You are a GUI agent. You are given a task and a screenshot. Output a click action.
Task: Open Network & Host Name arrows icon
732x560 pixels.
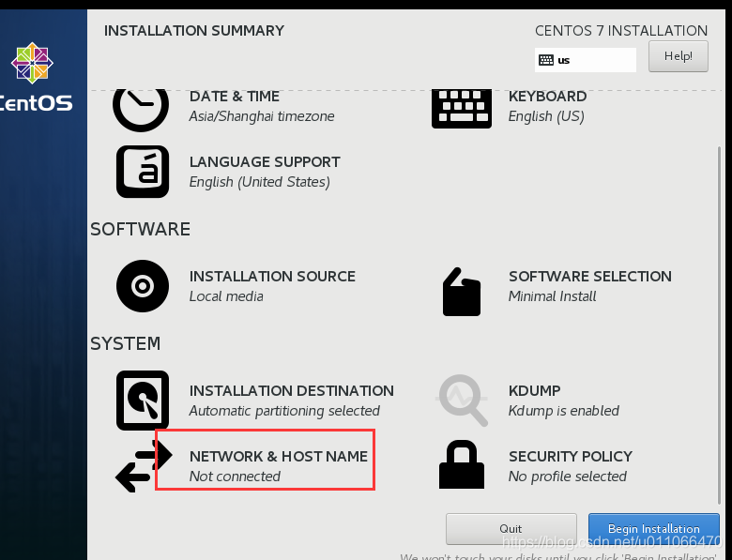coord(144,466)
